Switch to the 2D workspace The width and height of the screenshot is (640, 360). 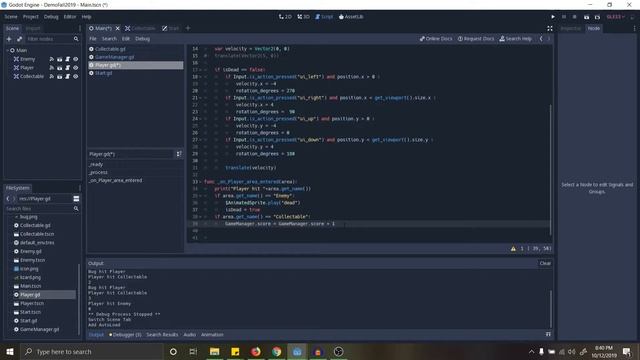tap(285, 17)
